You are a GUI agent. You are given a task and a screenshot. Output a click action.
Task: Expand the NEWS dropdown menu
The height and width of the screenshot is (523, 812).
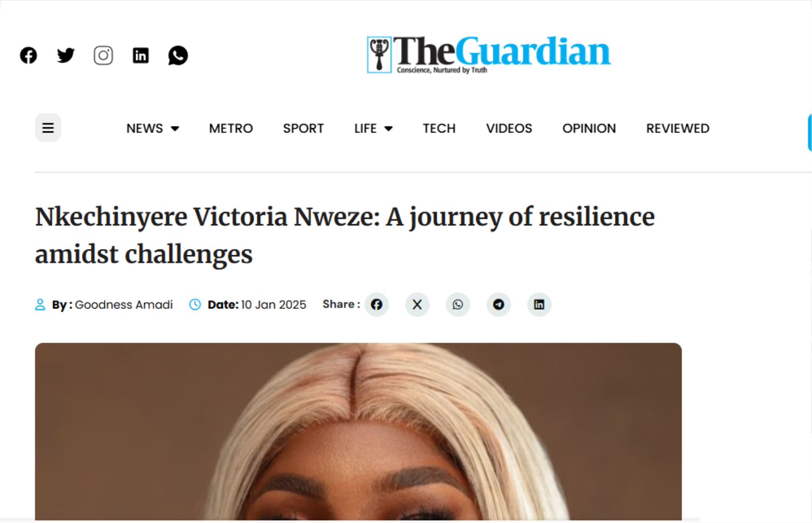pyautogui.click(x=152, y=129)
